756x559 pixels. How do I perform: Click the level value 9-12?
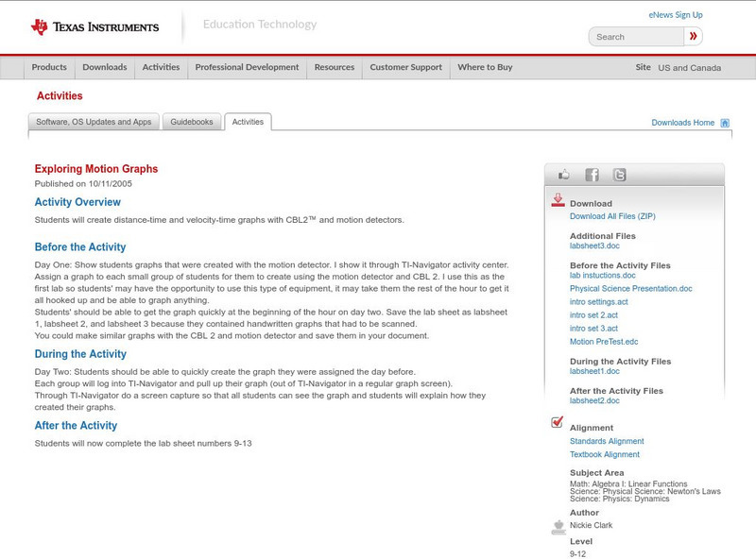pyautogui.click(x=577, y=554)
